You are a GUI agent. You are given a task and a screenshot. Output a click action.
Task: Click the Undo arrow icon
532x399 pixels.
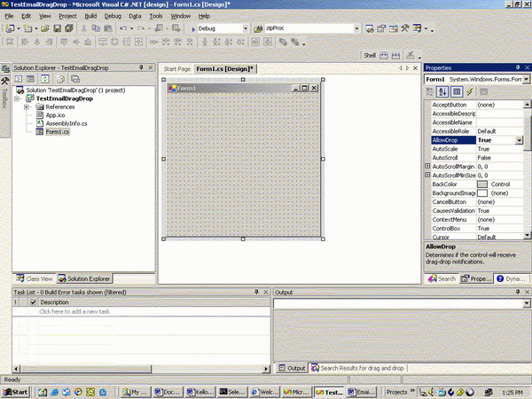[123, 28]
